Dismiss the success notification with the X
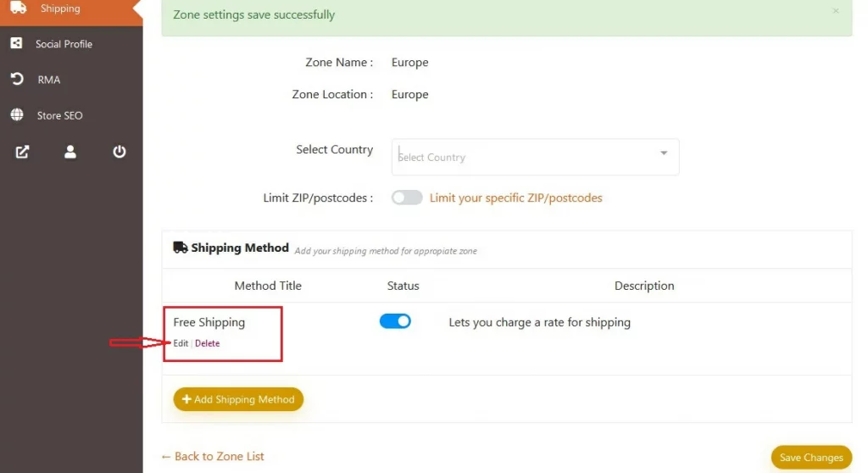The height and width of the screenshot is (473, 868). (x=836, y=10)
